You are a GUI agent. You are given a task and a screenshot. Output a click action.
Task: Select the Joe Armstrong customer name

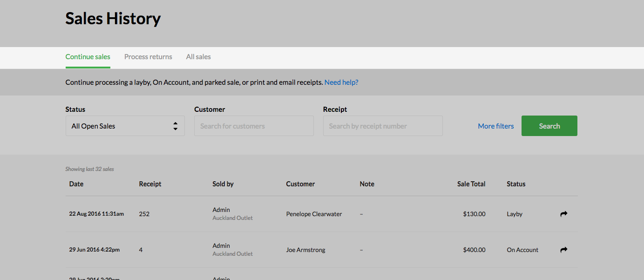pos(305,250)
